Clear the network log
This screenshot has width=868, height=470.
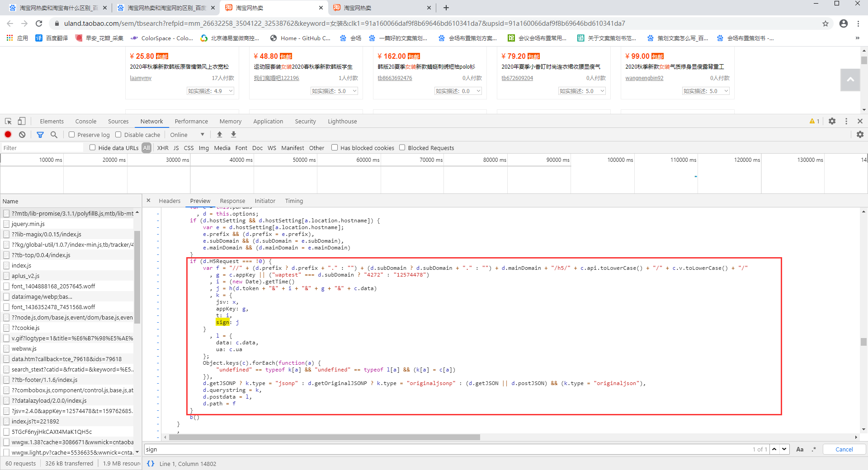point(22,135)
